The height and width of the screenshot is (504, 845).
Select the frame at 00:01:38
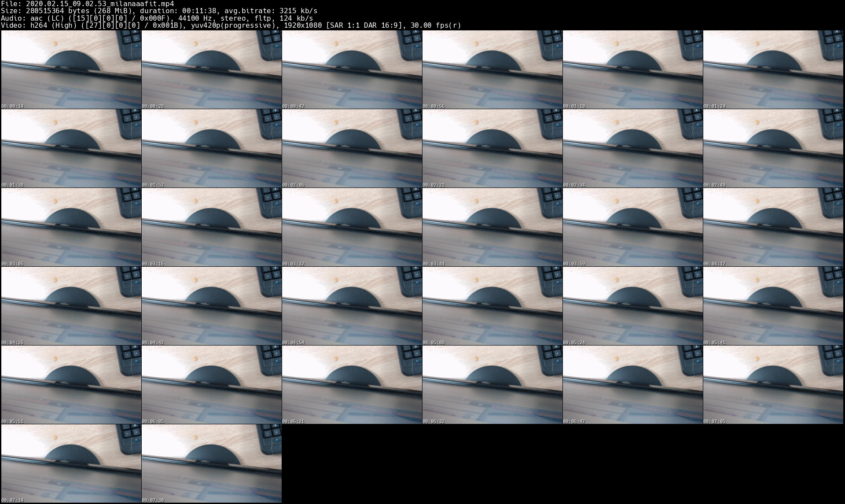pos(71,148)
